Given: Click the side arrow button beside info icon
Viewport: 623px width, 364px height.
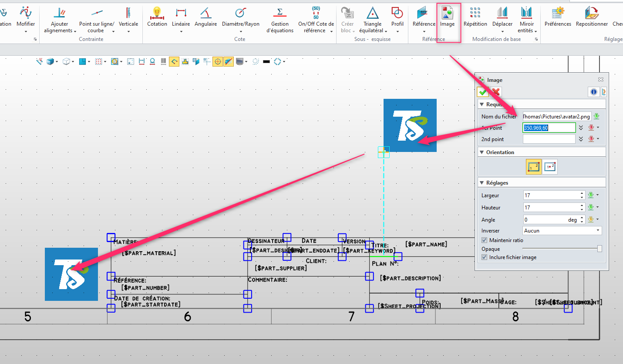Looking at the screenshot, I should point(603,92).
